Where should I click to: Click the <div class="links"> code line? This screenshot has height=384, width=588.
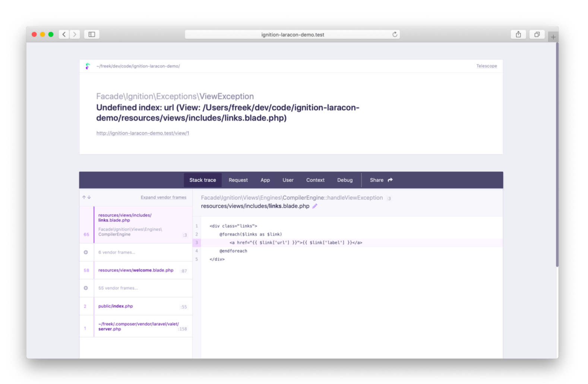pos(233,226)
